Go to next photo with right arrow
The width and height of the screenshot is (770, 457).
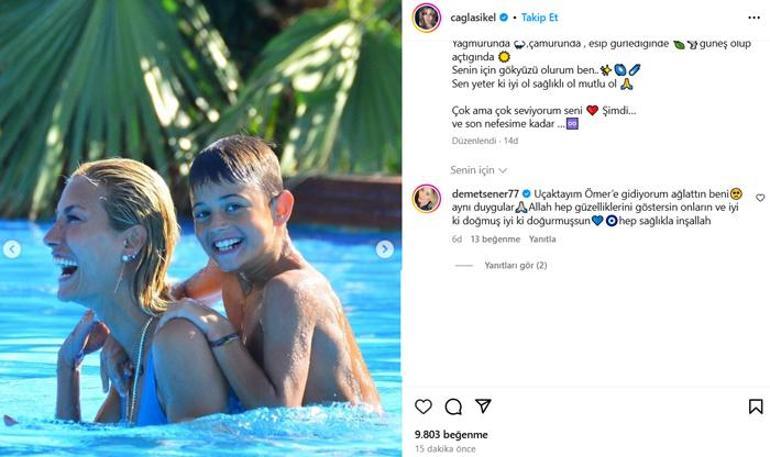(385, 249)
